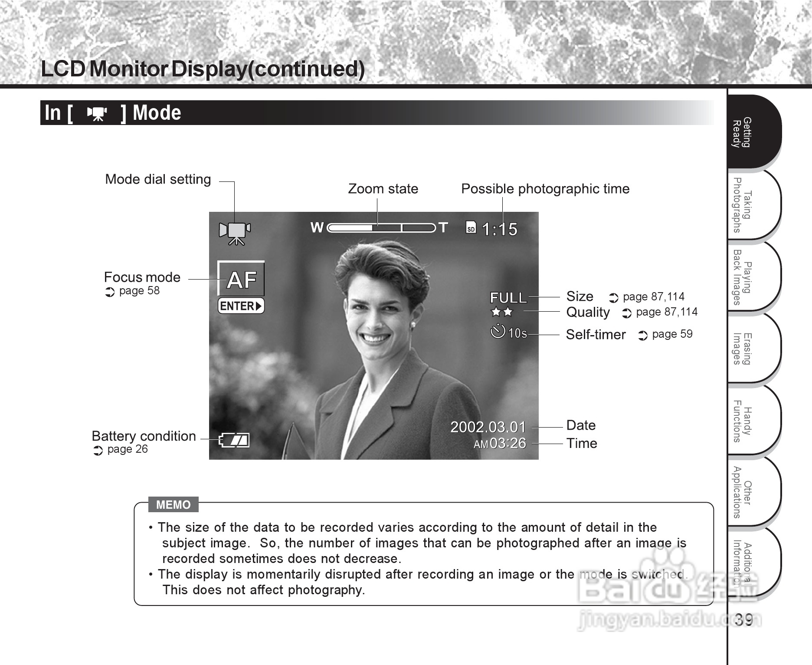Click the Mode dial setting label
This screenshot has width=812, height=665.
(x=158, y=180)
